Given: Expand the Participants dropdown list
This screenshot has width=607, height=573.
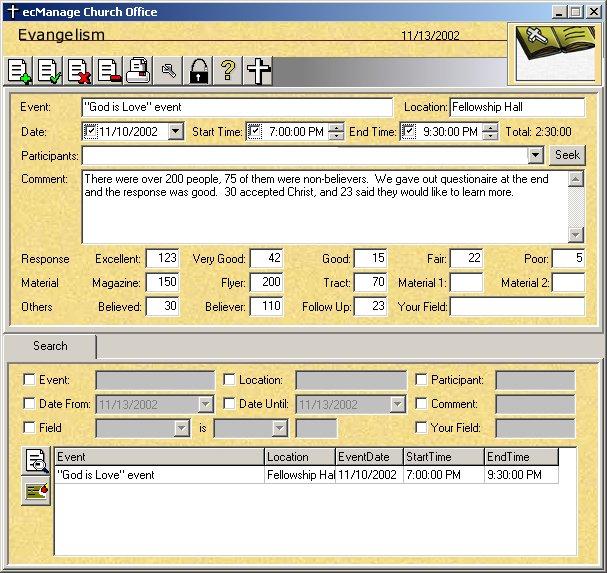Looking at the screenshot, I should pyautogui.click(x=535, y=155).
